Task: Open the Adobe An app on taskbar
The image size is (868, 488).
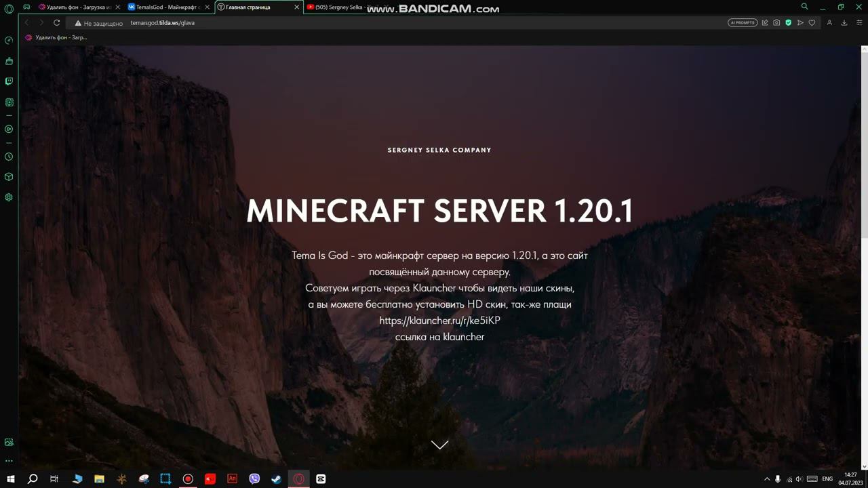Action: click(232, 479)
